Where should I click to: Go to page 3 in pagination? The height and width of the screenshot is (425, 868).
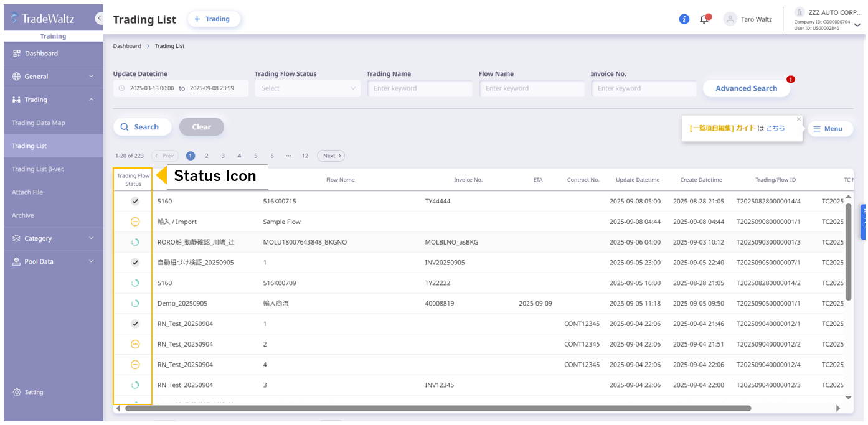click(223, 156)
